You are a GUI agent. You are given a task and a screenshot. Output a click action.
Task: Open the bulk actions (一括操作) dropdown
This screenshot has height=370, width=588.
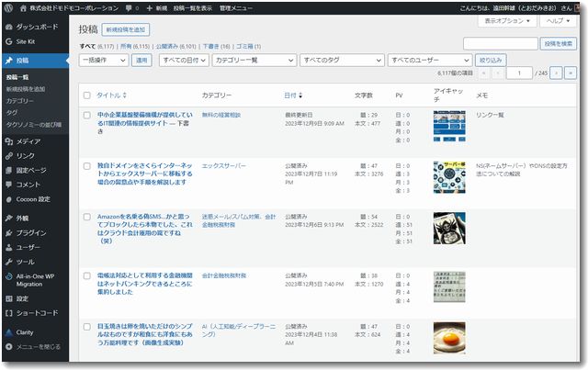pyautogui.click(x=104, y=60)
